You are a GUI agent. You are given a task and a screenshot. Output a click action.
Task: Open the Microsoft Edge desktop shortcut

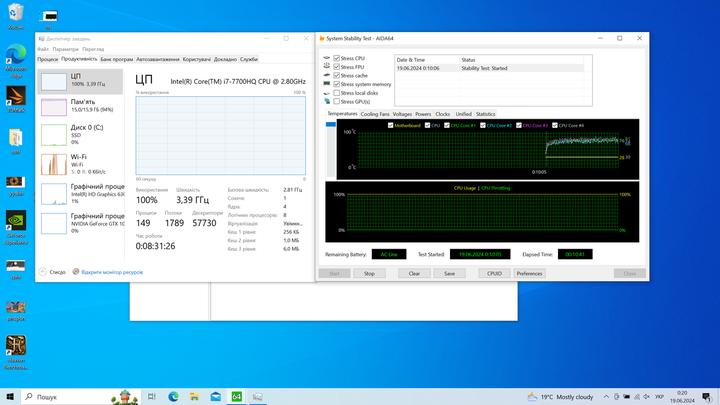coord(16,61)
